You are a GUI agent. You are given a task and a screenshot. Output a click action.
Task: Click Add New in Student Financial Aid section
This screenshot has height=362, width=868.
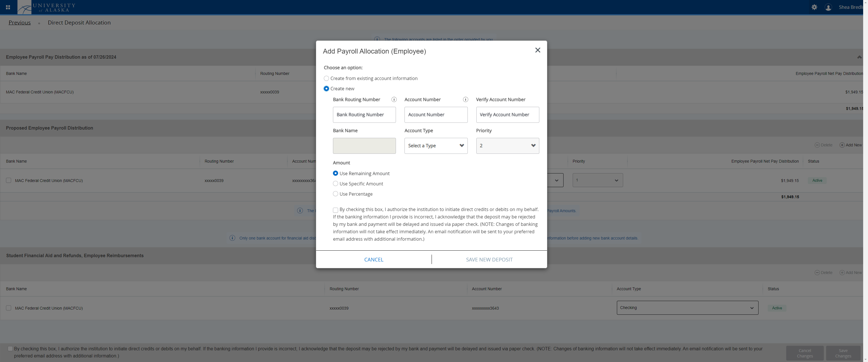tap(851, 273)
